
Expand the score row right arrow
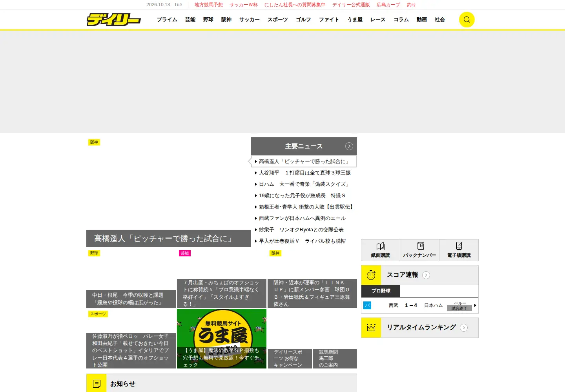pyautogui.click(x=475, y=305)
